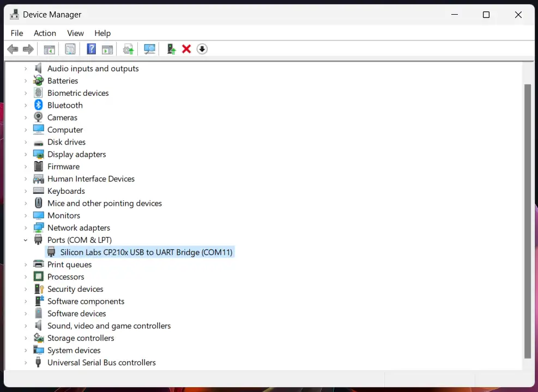The height and width of the screenshot is (392, 538).
Task: Select Sound, video and game controllers
Action: (x=109, y=326)
